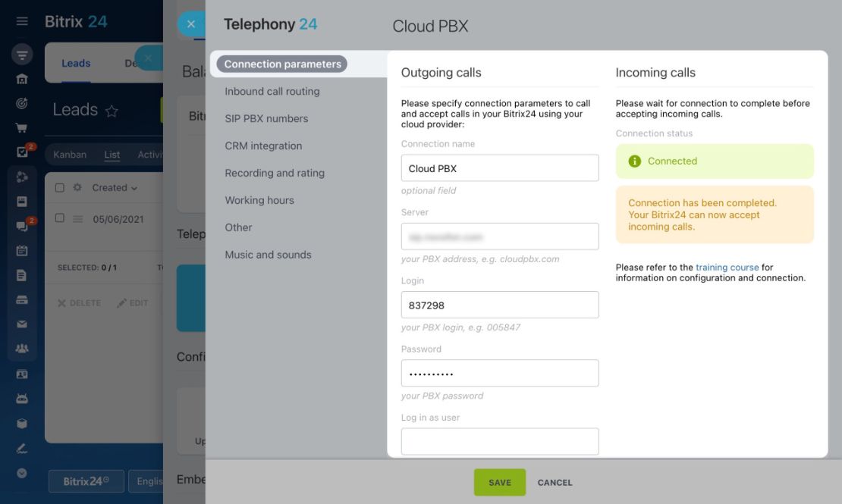Open the robot automation icon in sidebar

(x=22, y=399)
